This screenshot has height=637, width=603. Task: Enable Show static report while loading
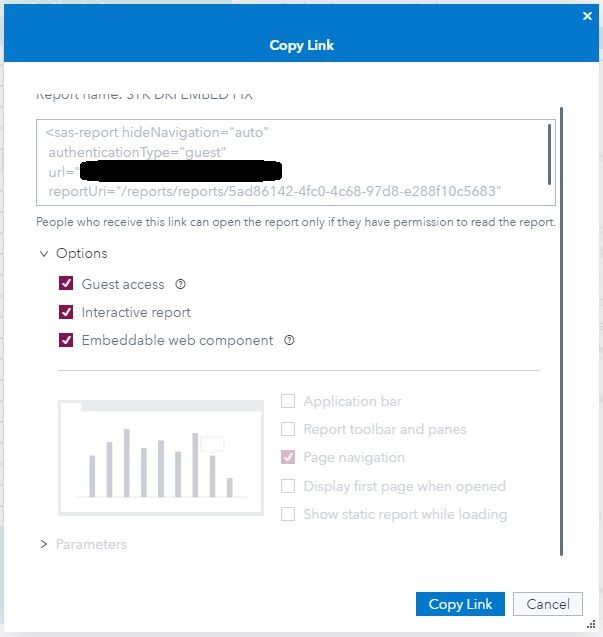click(x=288, y=514)
